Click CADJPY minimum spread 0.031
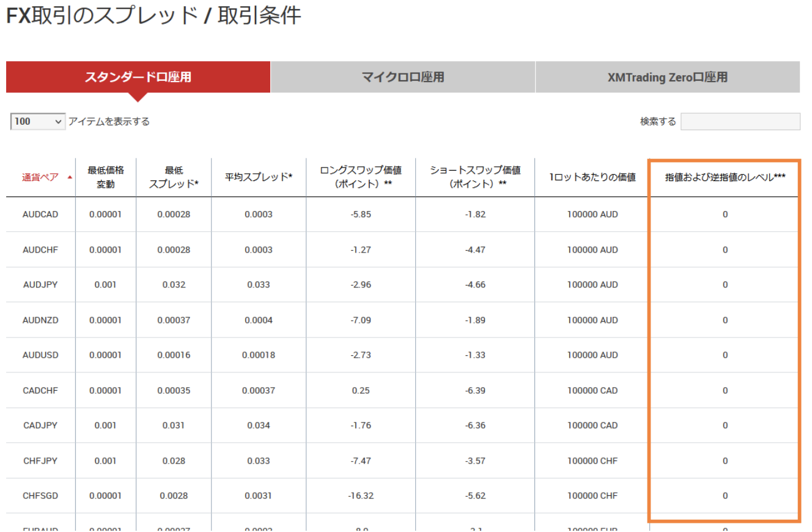 pyautogui.click(x=174, y=426)
